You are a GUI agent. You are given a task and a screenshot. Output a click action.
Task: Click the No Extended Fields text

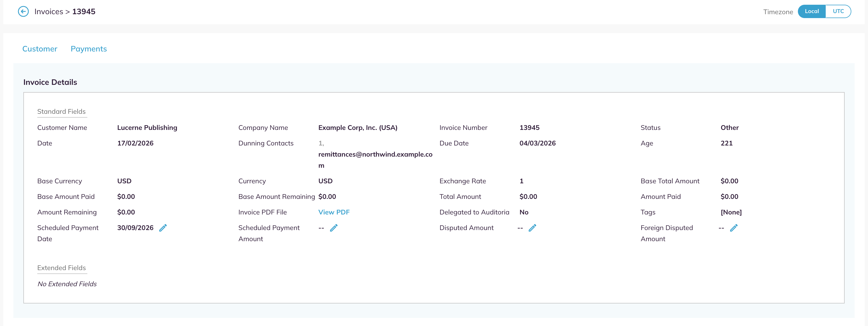(x=67, y=284)
